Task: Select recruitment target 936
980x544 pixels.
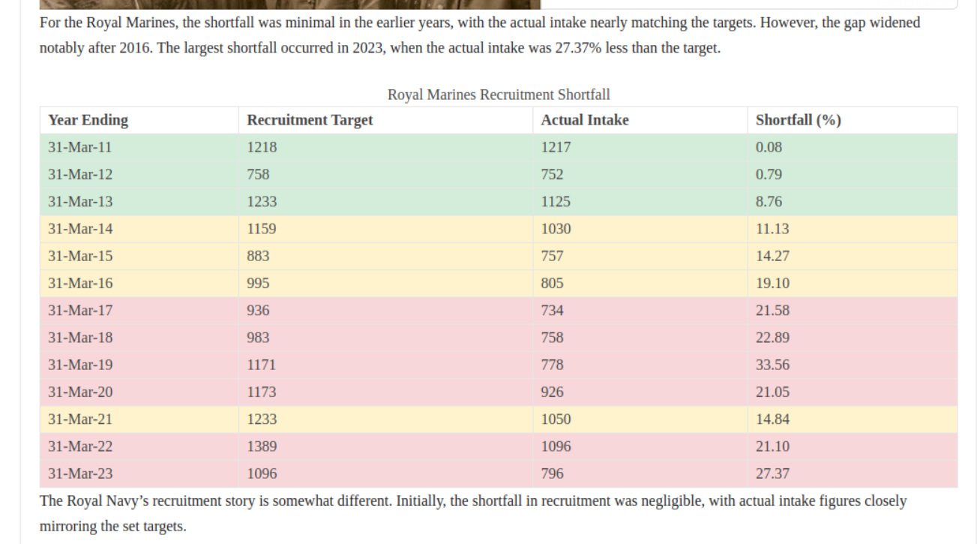Action: (x=386, y=311)
